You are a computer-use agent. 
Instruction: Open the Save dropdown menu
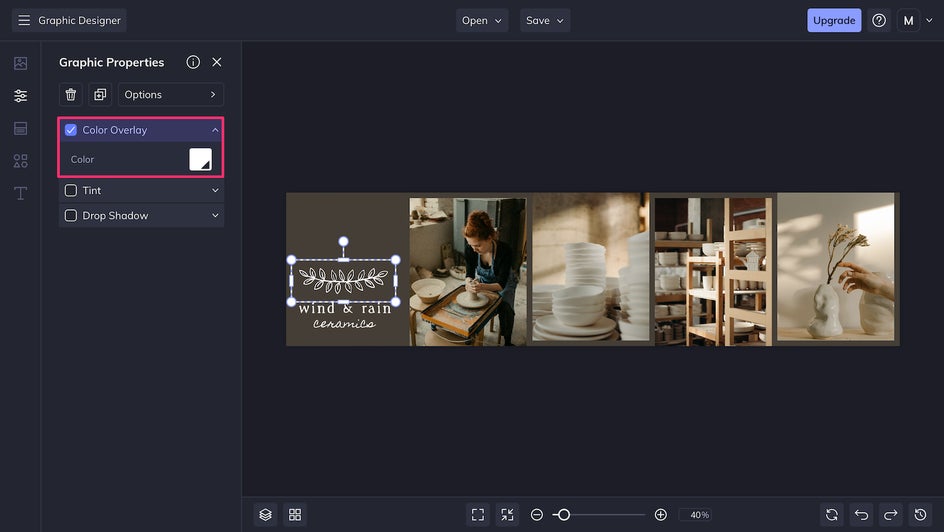coord(545,20)
